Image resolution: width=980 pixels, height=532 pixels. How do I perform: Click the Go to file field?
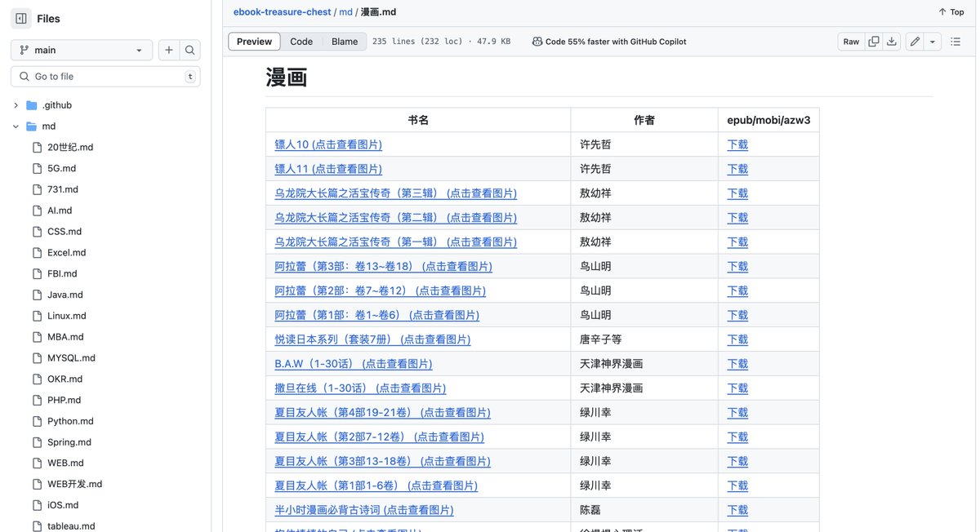(98, 76)
